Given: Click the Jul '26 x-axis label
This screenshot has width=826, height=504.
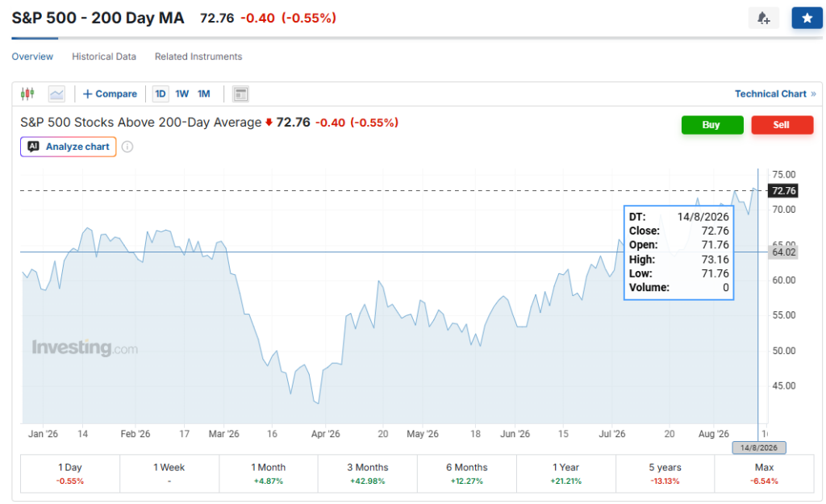Looking at the screenshot, I should [x=612, y=434].
